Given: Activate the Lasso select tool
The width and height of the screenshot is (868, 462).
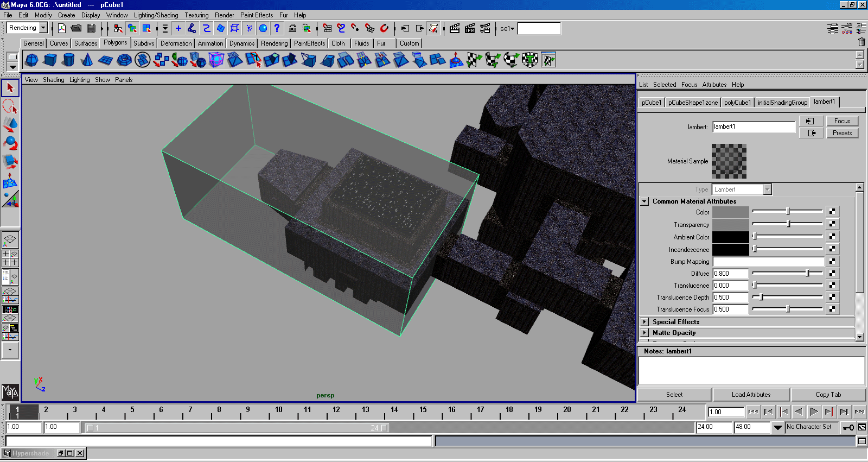Looking at the screenshot, I should (x=10, y=106).
